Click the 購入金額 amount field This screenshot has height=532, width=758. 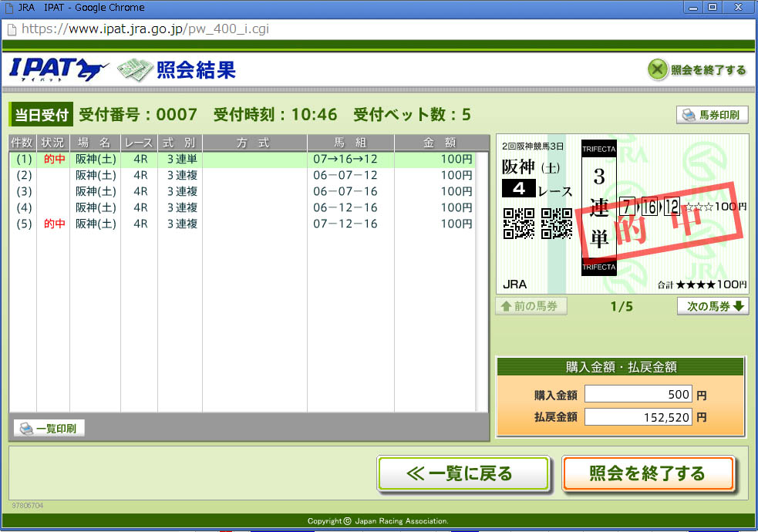pos(638,395)
